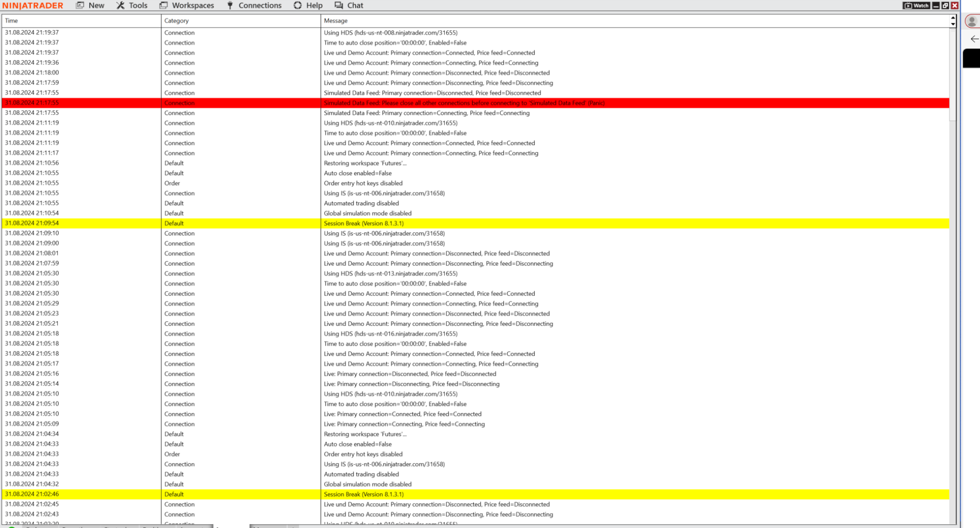Screen dimensions: 980x528
Task: Click the 31.08.2024 21:11:17 time cell
Action: (x=32, y=153)
